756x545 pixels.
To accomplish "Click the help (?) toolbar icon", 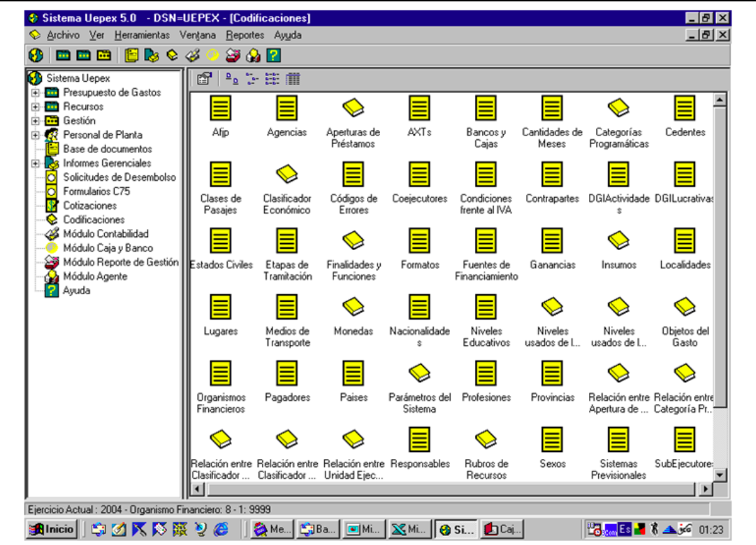I will (272, 59).
